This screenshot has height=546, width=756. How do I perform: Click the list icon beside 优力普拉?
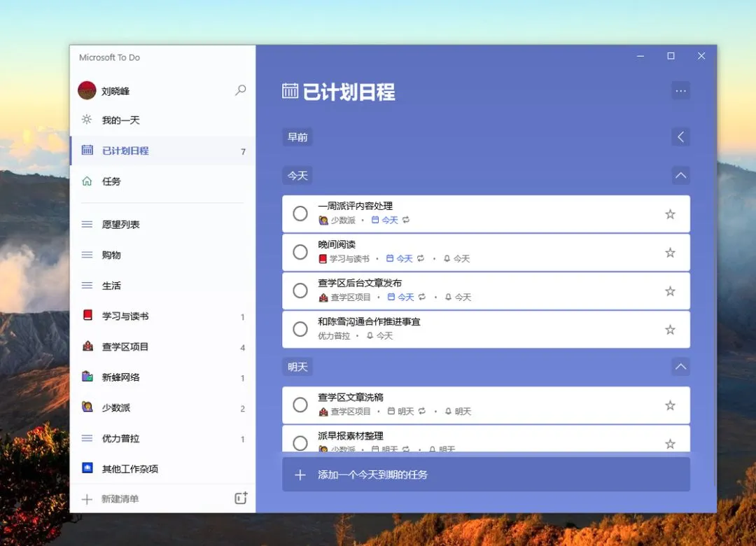pyautogui.click(x=87, y=438)
